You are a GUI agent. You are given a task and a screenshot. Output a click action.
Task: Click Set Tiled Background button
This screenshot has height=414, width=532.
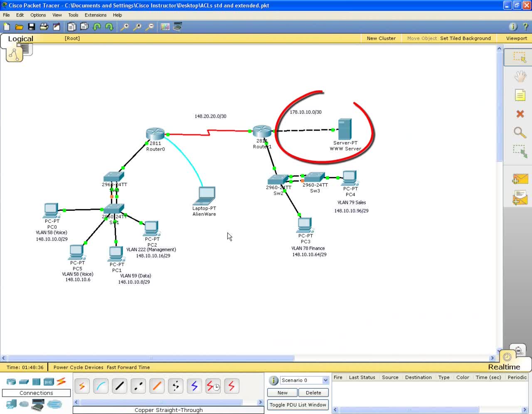465,38
